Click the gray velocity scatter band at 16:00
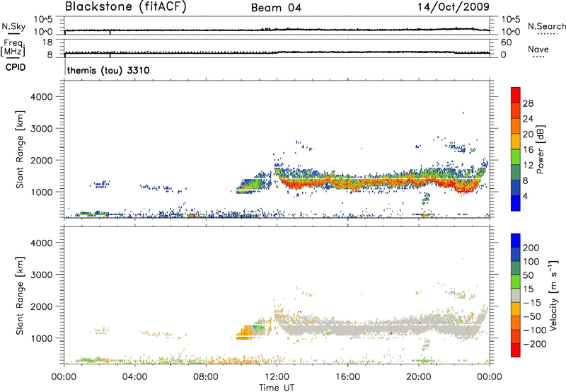The width and height of the screenshot is (566, 392). click(347, 327)
